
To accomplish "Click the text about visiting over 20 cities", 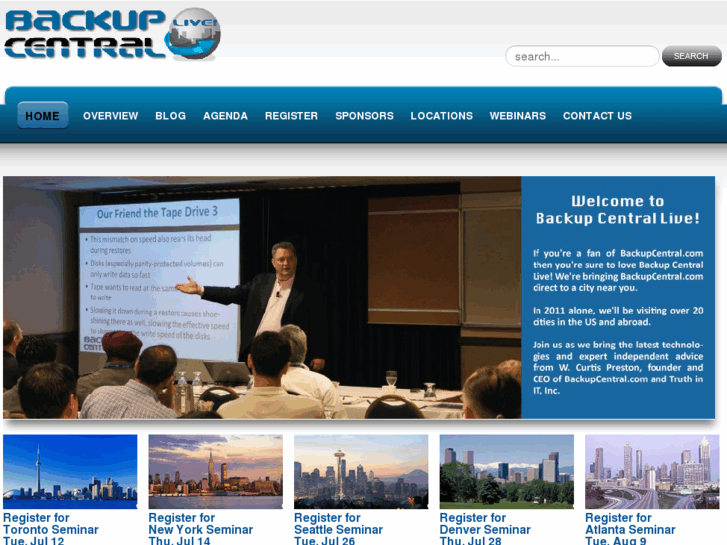I will coord(618,316).
